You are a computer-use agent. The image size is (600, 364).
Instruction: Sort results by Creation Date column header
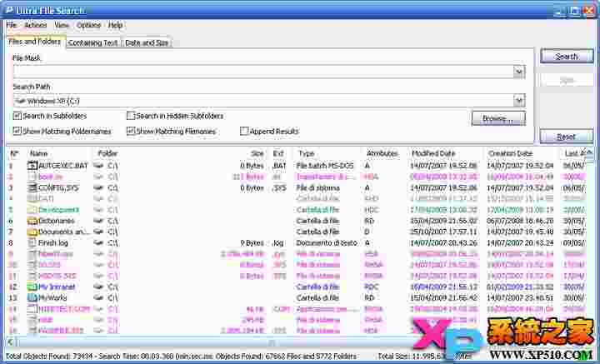[510, 153]
